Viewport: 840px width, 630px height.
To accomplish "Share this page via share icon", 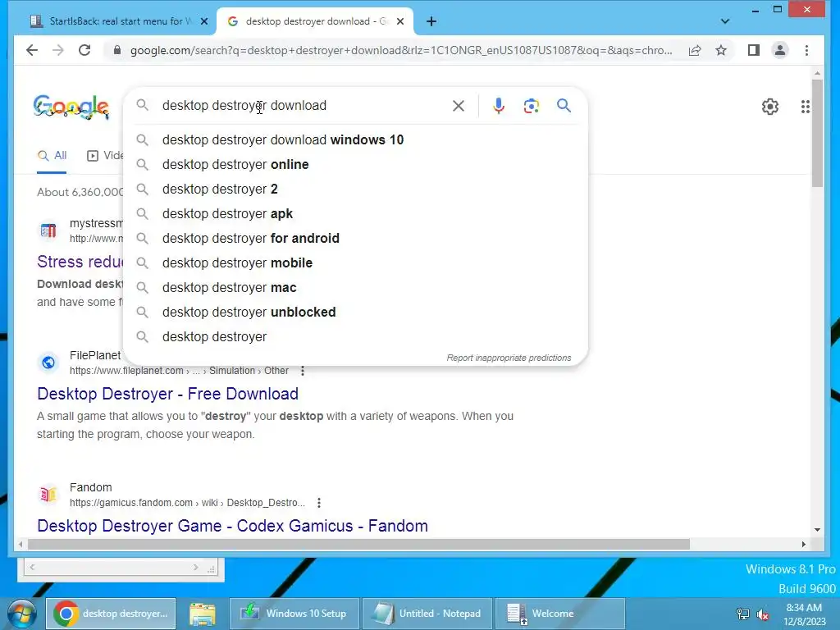I will click(x=695, y=50).
